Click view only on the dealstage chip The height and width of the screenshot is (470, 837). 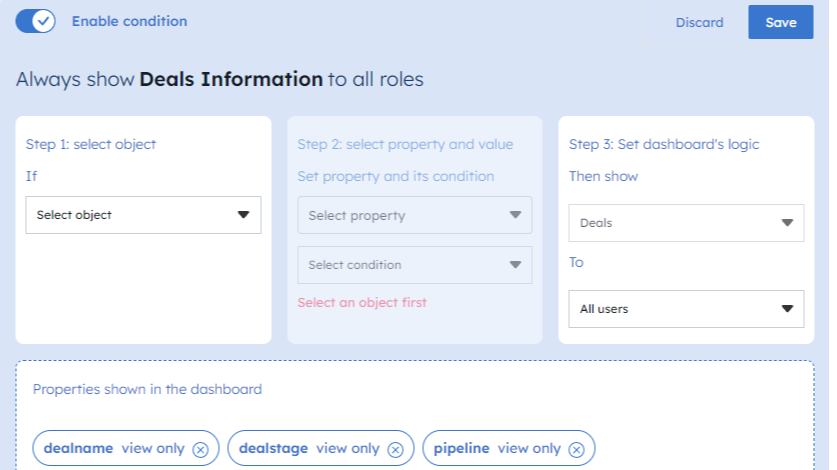[x=350, y=449]
